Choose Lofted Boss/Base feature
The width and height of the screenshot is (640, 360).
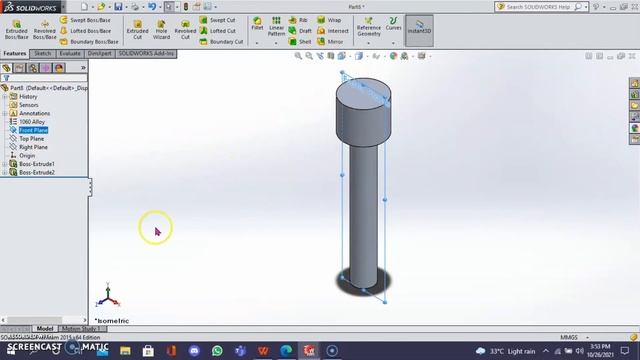[x=85, y=31]
